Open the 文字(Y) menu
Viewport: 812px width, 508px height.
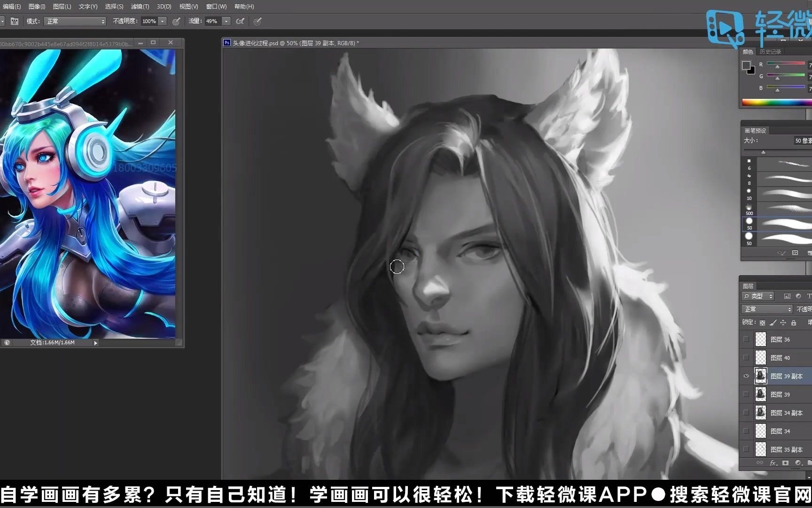click(x=88, y=7)
